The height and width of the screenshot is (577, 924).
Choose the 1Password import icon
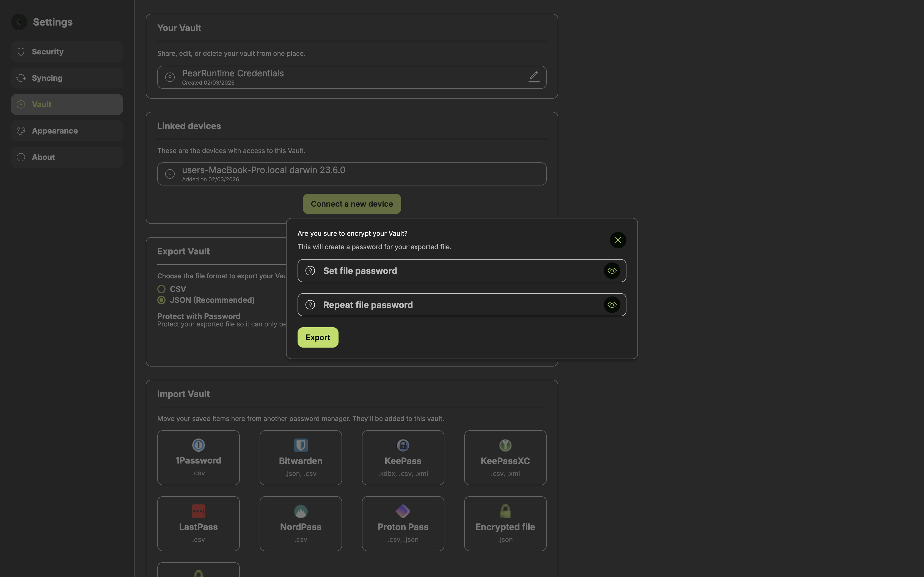pos(198,445)
